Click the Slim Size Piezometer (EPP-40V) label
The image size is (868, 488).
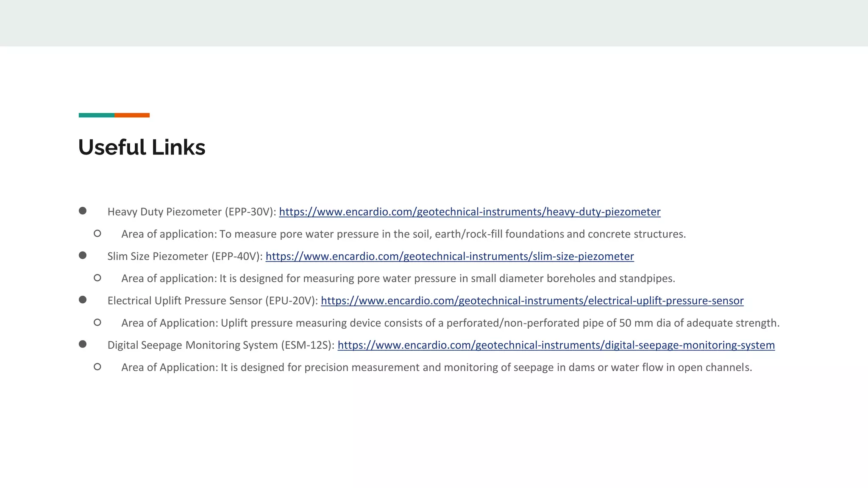click(185, 256)
